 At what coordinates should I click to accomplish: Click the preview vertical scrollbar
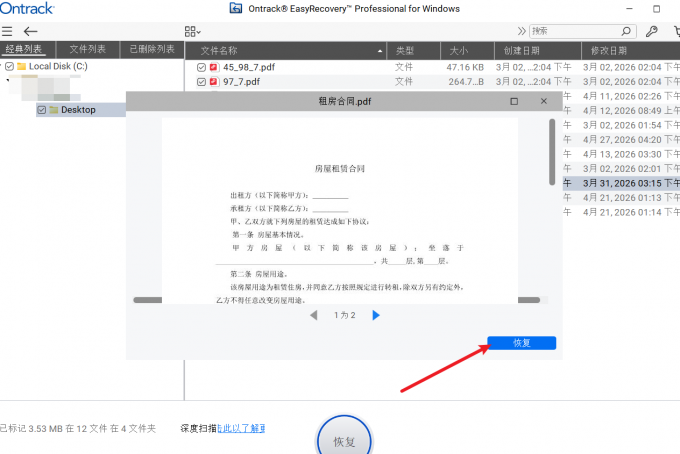point(552,152)
